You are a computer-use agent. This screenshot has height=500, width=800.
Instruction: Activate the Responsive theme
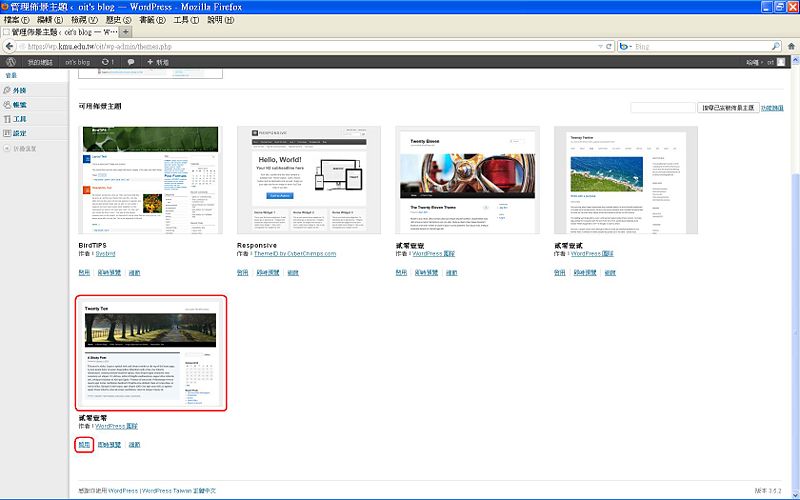[x=242, y=272]
